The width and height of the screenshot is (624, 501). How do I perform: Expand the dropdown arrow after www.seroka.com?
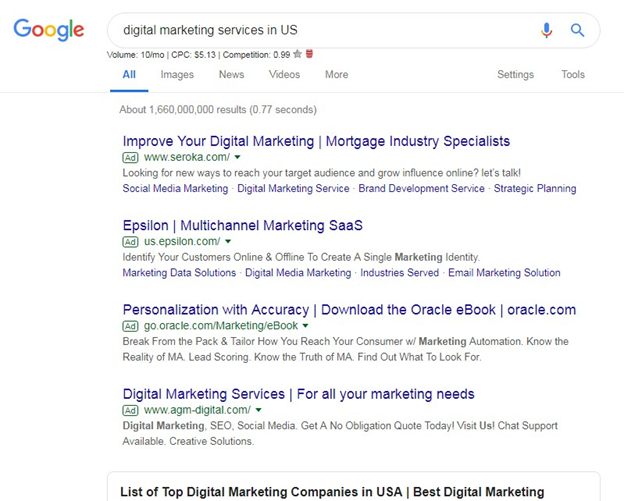tap(238, 157)
